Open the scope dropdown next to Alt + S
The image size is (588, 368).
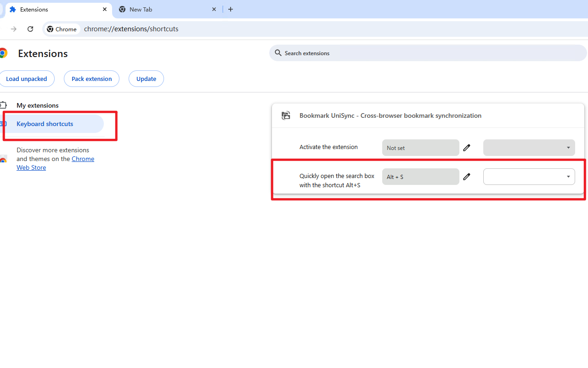pyautogui.click(x=529, y=177)
